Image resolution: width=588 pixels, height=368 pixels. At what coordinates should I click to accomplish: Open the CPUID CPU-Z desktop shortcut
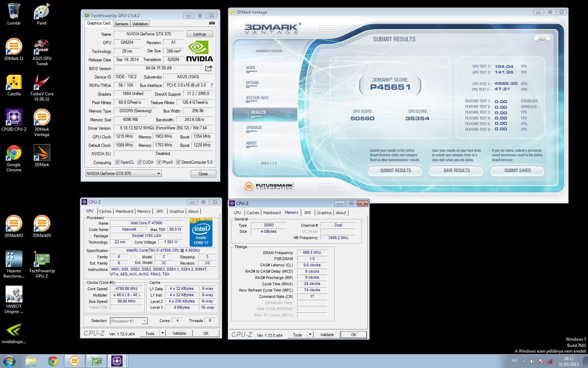click(x=14, y=120)
